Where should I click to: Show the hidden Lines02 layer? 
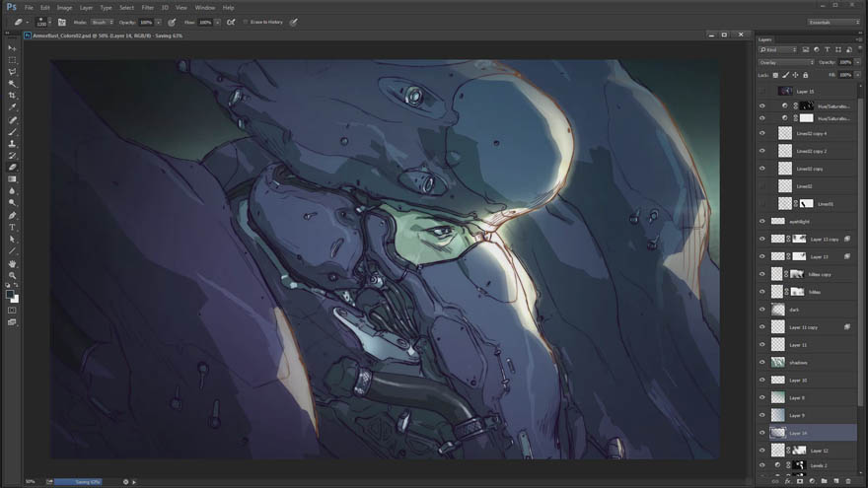(762, 186)
